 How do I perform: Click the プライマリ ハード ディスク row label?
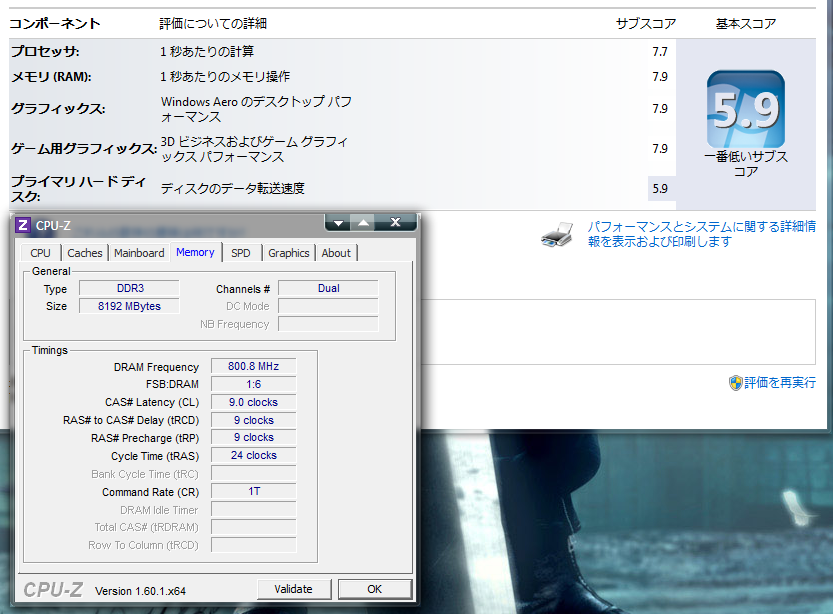coord(79,189)
